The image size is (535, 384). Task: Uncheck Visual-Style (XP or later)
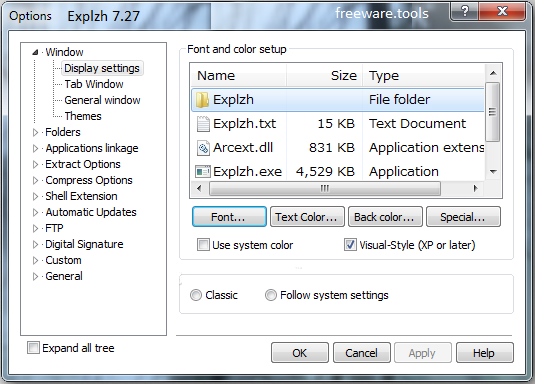(x=350, y=245)
